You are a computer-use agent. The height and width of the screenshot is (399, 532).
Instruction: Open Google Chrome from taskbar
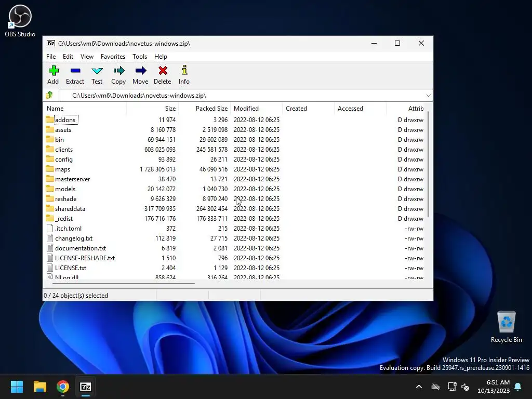(x=63, y=387)
